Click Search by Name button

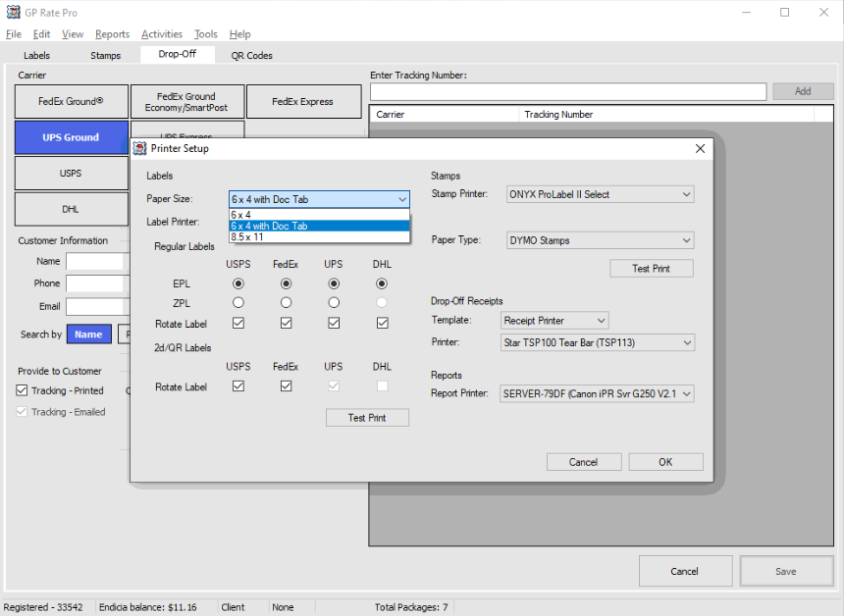(x=88, y=334)
